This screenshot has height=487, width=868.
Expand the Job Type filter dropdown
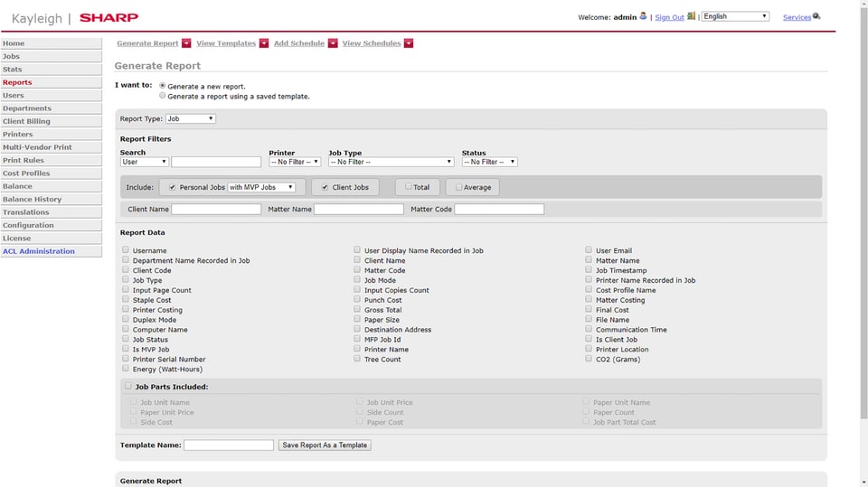(x=391, y=162)
